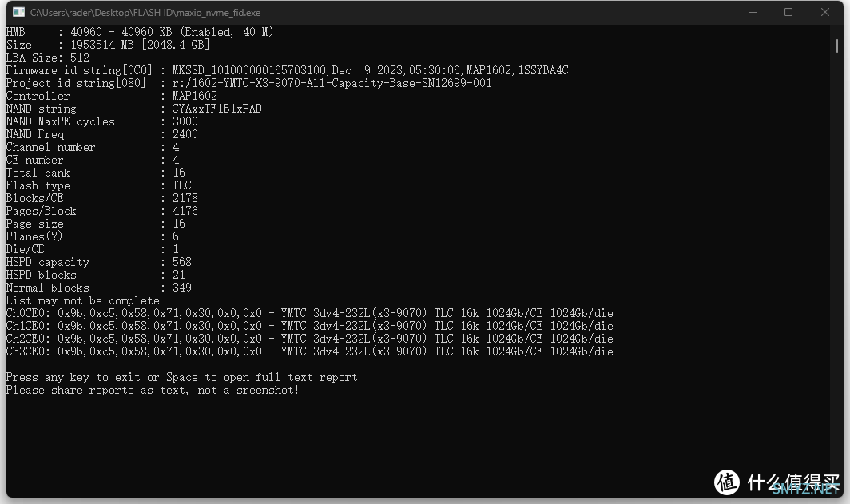Viewport: 850px width, 504px height.
Task: Click the vertical scrollbar thumb
Action: (x=837, y=46)
